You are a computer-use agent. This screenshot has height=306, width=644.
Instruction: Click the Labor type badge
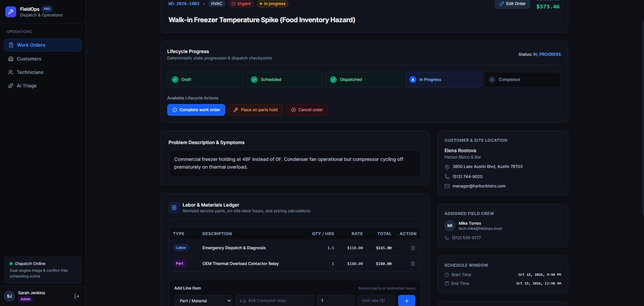[x=181, y=248]
